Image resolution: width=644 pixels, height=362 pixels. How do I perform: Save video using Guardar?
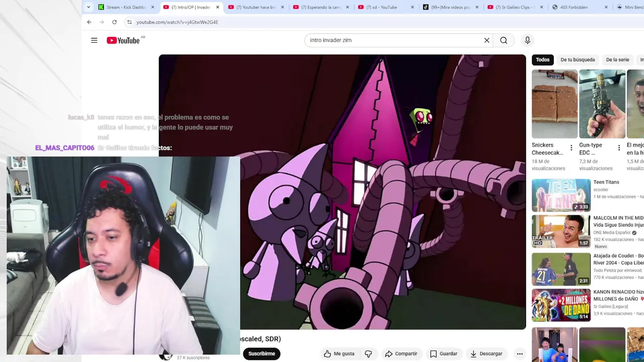pyautogui.click(x=443, y=353)
